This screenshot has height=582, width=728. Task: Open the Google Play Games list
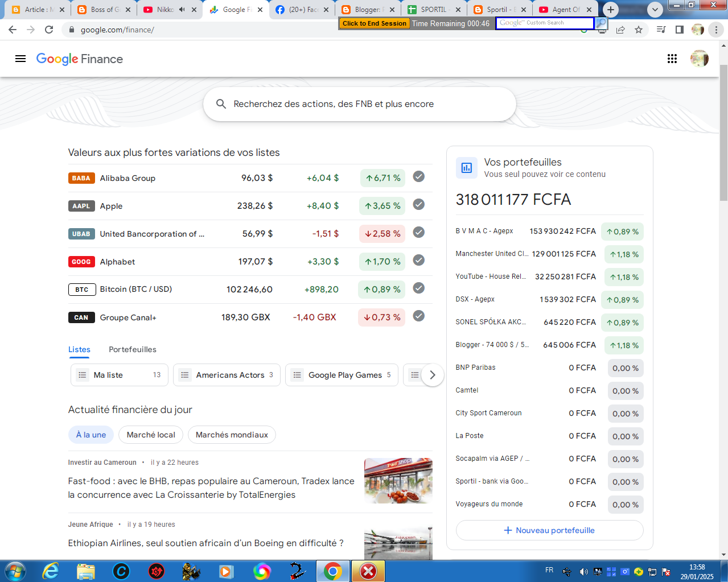tap(342, 375)
